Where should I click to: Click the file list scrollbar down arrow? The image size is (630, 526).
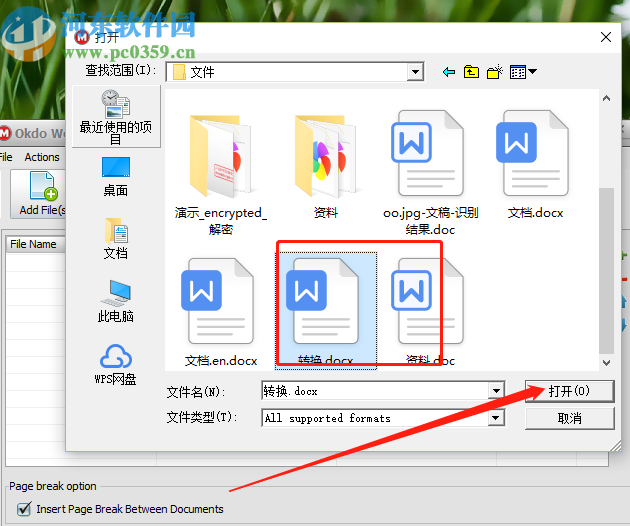606,362
